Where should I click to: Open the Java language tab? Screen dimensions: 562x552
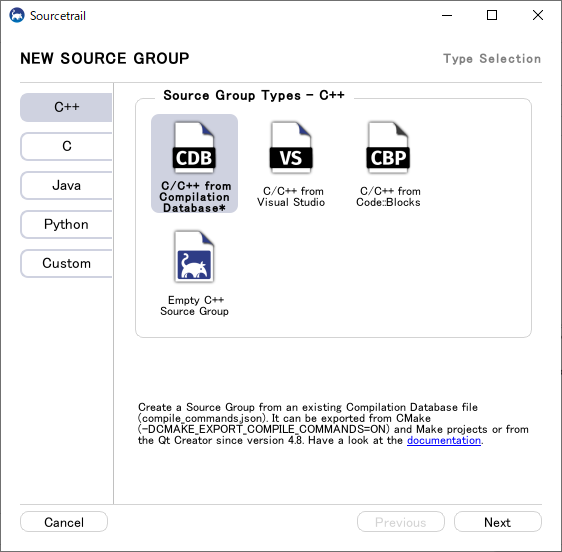[66, 185]
